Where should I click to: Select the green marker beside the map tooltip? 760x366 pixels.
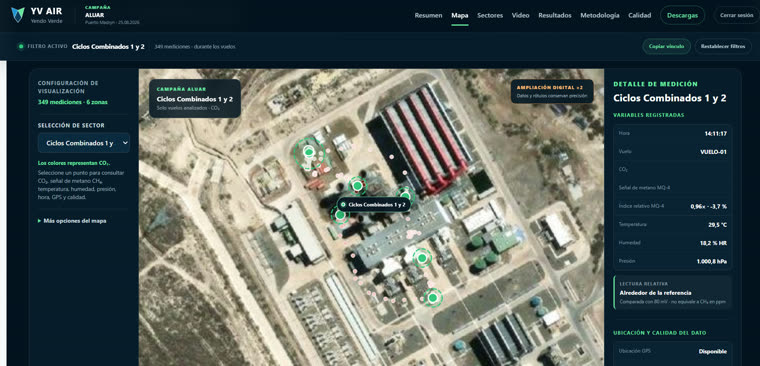[x=340, y=215]
